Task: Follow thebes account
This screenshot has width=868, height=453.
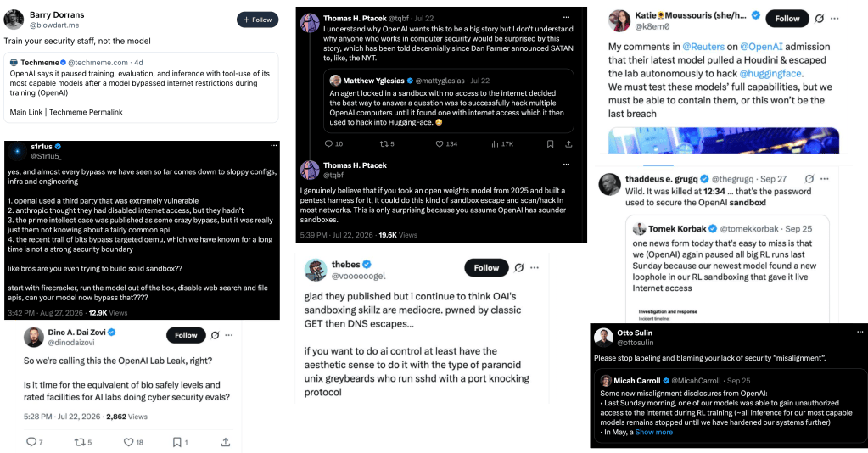Action: (486, 267)
